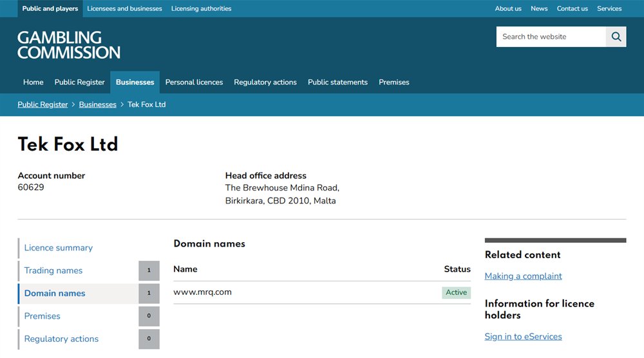Click Public Register breadcrumb link
Screen dimensions: 644x358
[43, 104]
